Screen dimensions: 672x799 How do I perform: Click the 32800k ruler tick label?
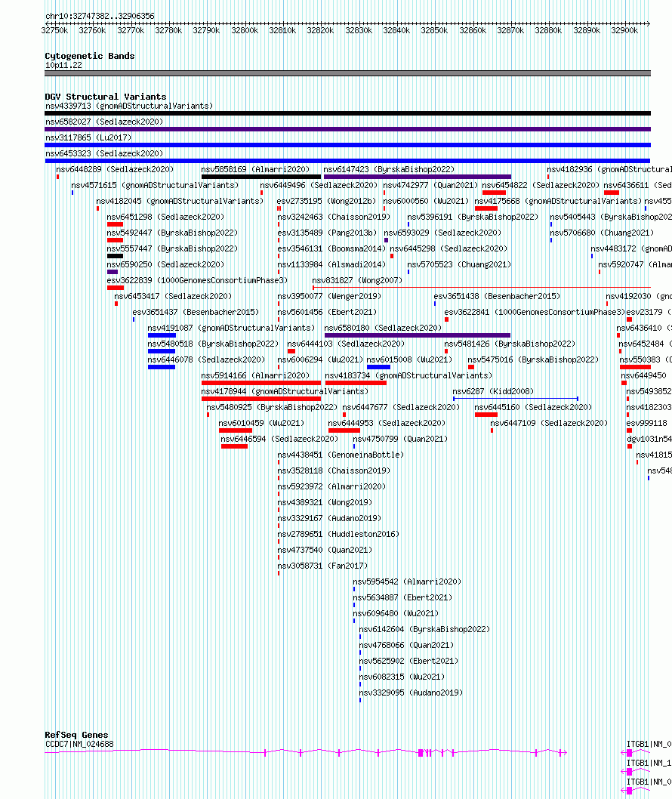coord(245,30)
